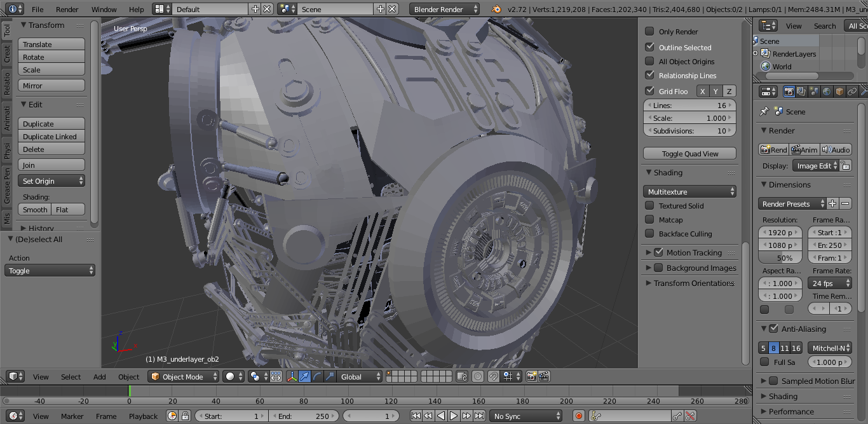Click the proportional editing circle icon
The width and height of the screenshot is (868, 424).
point(478,376)
